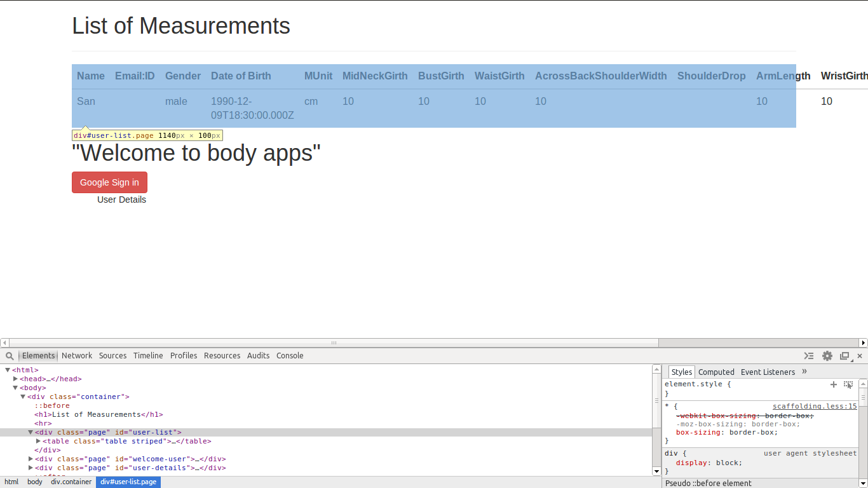Click the Date of Birth column header
Screen dimensions: 868x488
[241, 76]
